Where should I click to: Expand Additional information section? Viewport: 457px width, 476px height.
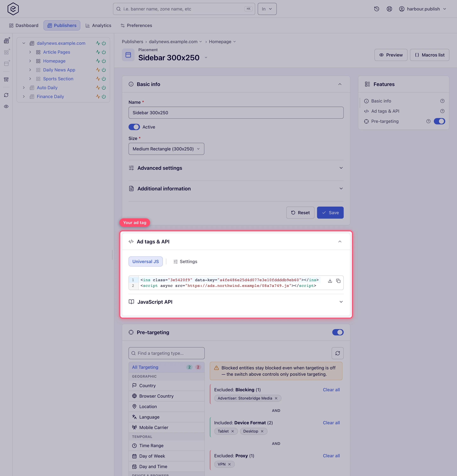(236, 189)
